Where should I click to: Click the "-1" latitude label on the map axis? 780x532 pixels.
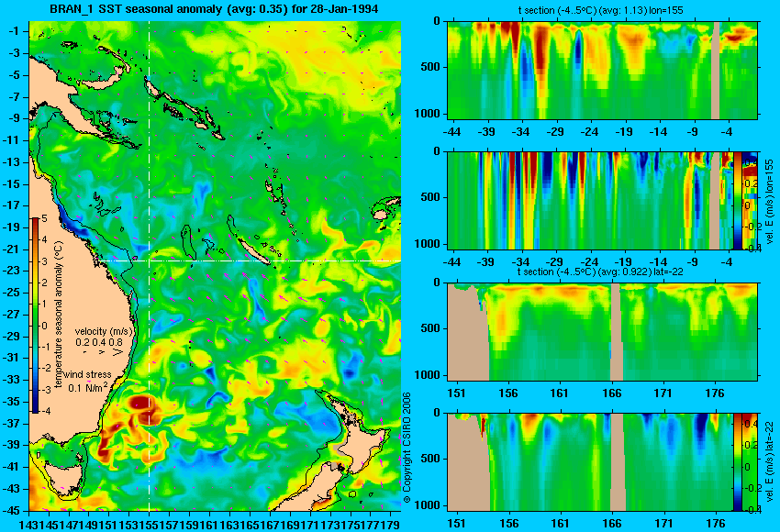pyautogui.click(x=14, y=31)
